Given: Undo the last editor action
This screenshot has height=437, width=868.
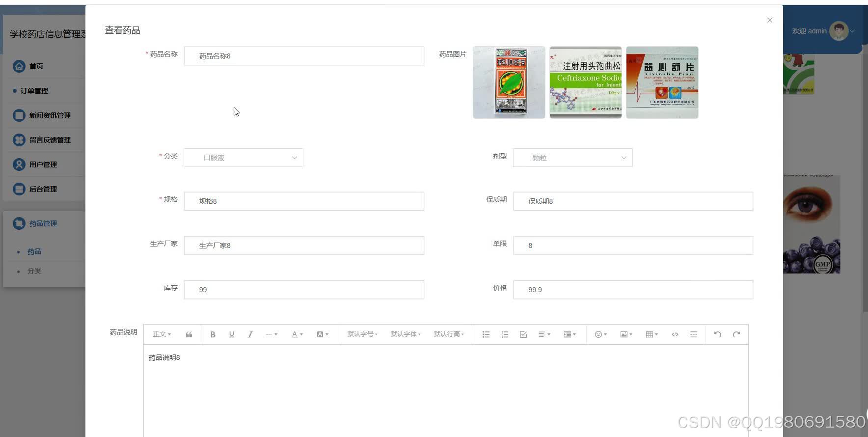Looking at the screenshot, I should [x=718, y=334].
